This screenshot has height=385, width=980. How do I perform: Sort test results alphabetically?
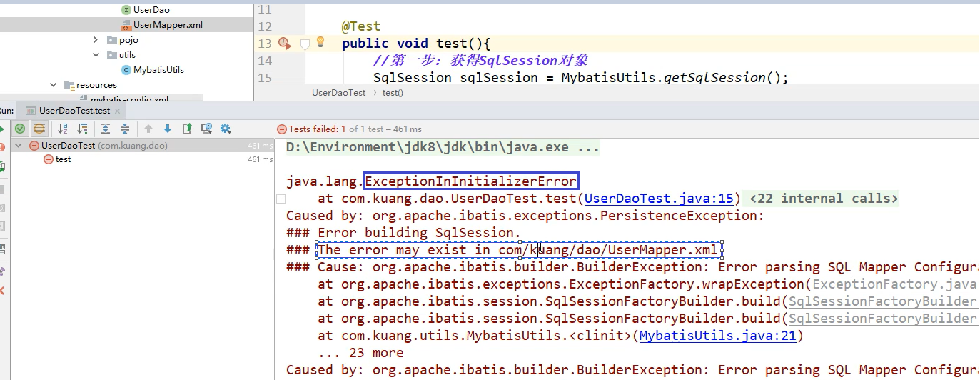coord(63,129)
